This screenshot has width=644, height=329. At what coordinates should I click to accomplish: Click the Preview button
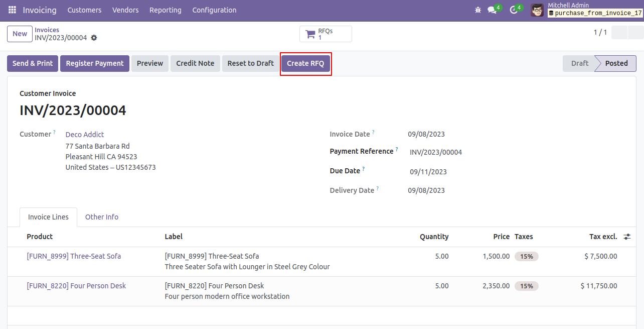pyautogui.click(x=150, y=63)
